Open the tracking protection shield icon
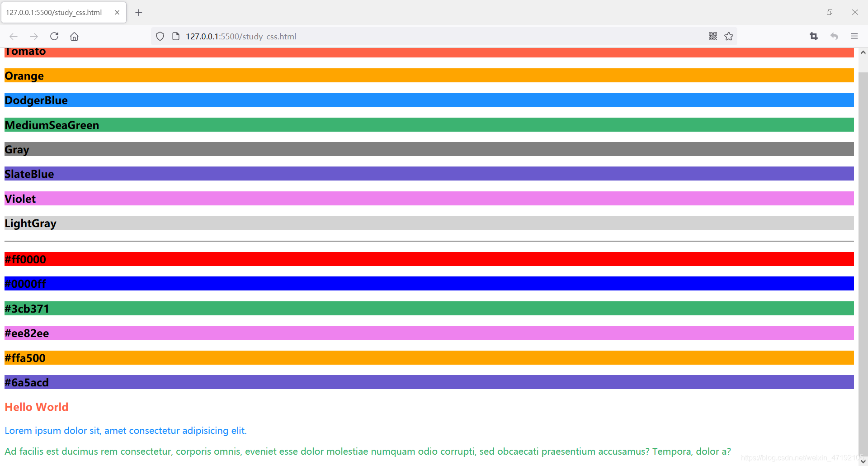This screenshot has height=466, width=868. [x=160, y=36]
